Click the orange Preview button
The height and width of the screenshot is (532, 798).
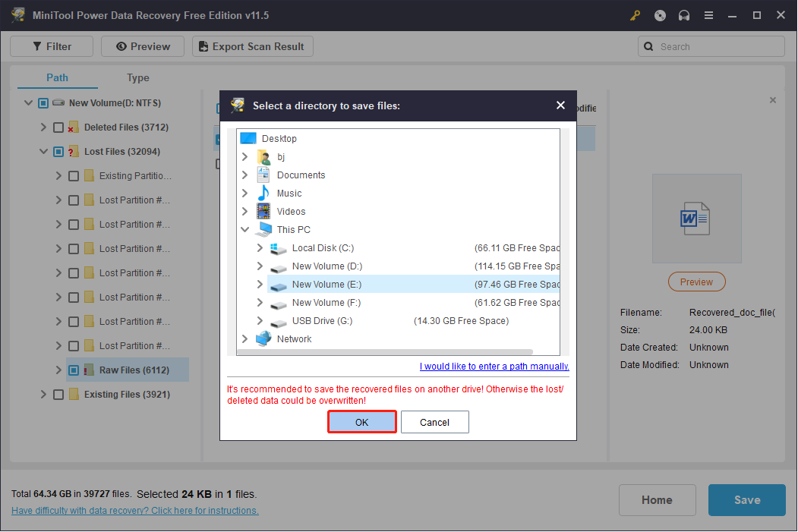[696, 282]
